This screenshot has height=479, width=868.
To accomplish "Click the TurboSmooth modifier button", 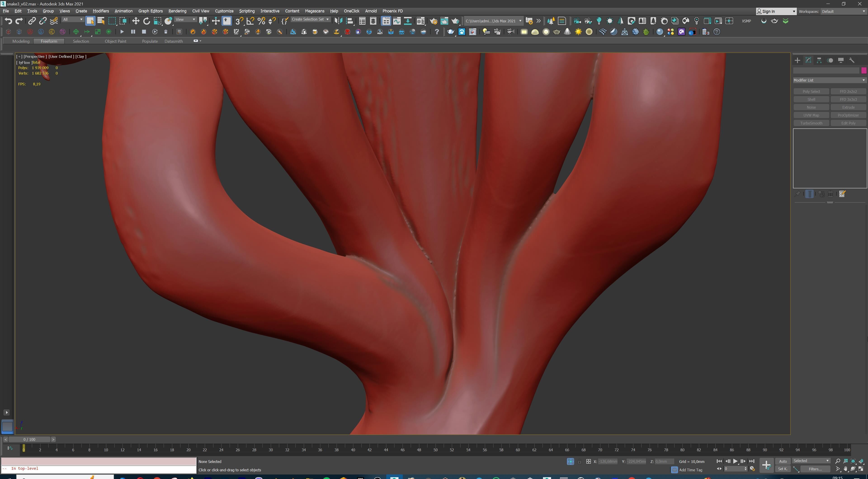I will click(x=811, y=123).
